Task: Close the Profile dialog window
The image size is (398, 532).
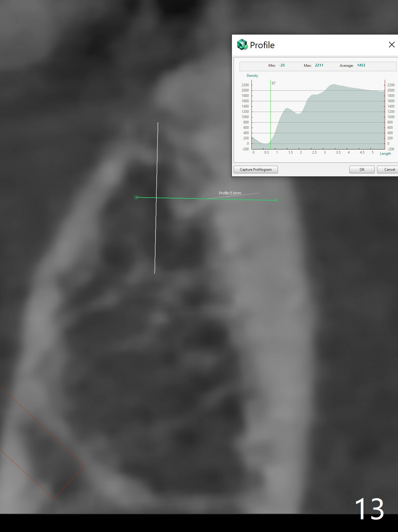Action: click(x=392, y=45)
